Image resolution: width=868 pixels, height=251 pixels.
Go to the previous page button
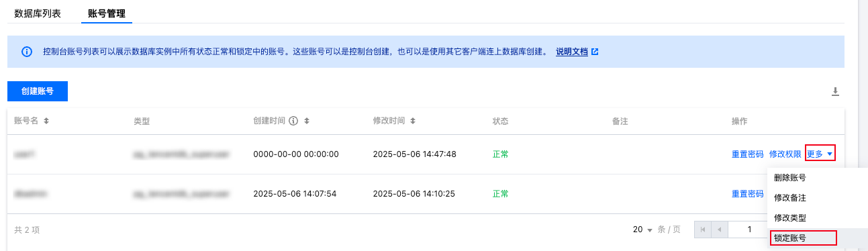click(720, 230)
